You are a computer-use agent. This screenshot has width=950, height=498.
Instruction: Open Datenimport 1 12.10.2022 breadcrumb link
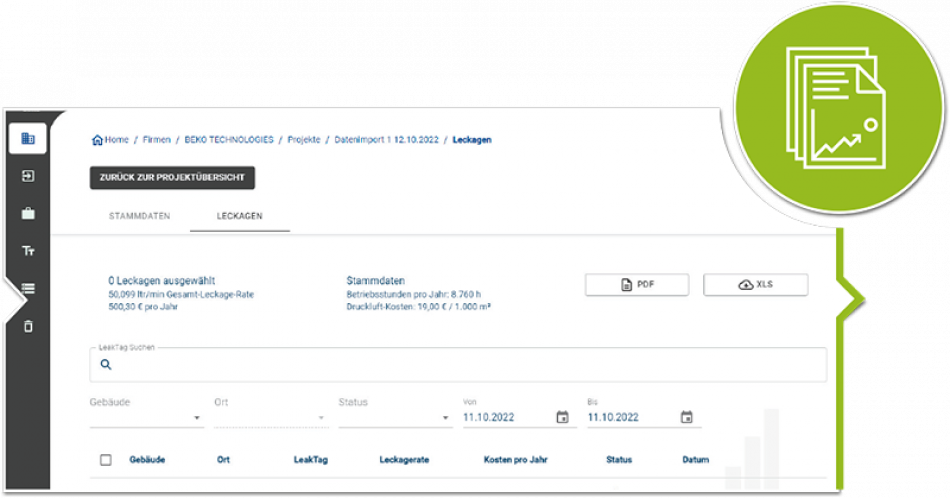click(x=387, y=140)
